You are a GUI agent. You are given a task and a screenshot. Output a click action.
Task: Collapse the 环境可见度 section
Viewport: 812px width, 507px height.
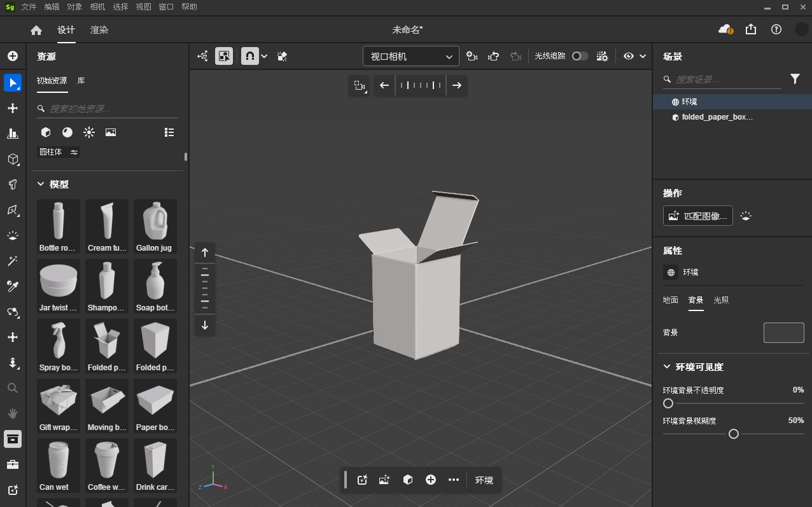point(667,367)
